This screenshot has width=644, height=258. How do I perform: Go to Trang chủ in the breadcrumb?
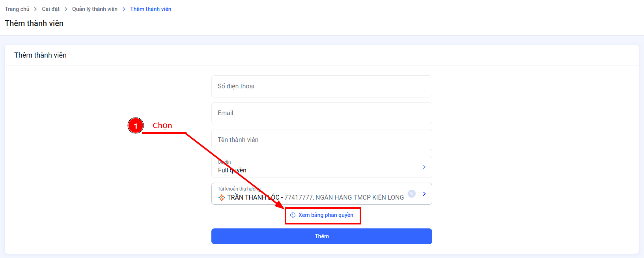pos(17,9)
